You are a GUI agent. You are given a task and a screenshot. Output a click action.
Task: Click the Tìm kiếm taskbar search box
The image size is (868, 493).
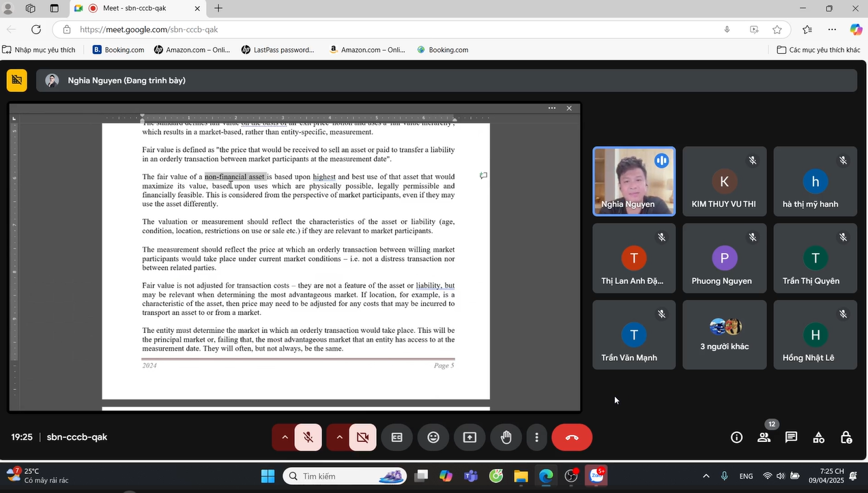345,476
